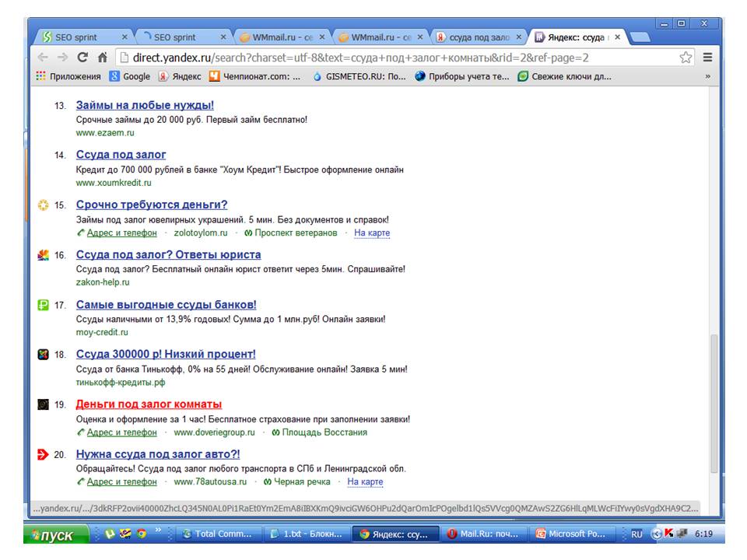The height and width of the screenshot is (560, 747).
Task: Click favicon beside result 18
Action: [x=44, y=355]
